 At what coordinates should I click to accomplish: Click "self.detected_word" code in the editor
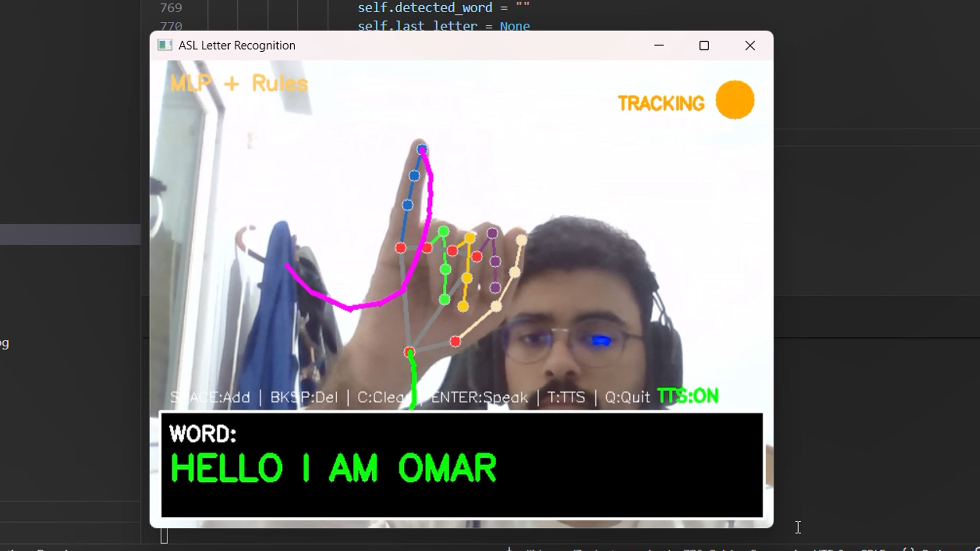[x=425, y=8]
